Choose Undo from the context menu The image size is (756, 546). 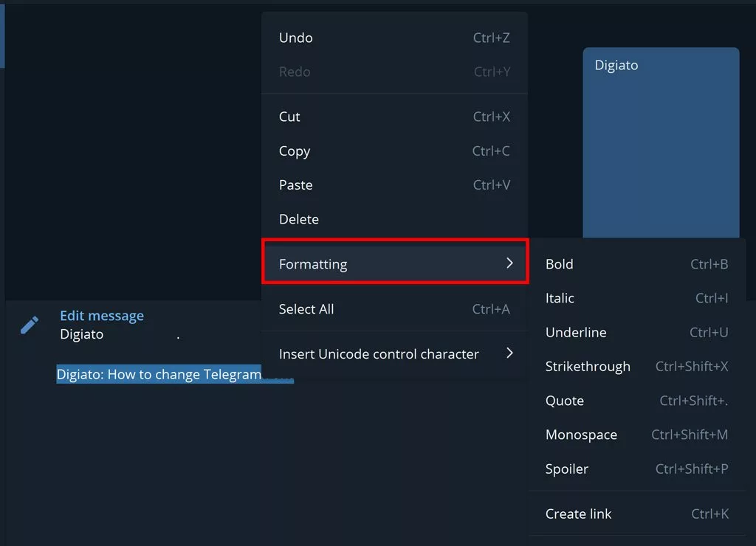(296, 38)
